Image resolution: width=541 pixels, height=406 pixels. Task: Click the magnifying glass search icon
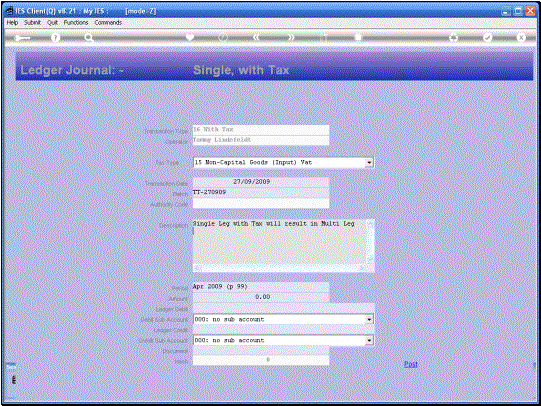89,38
